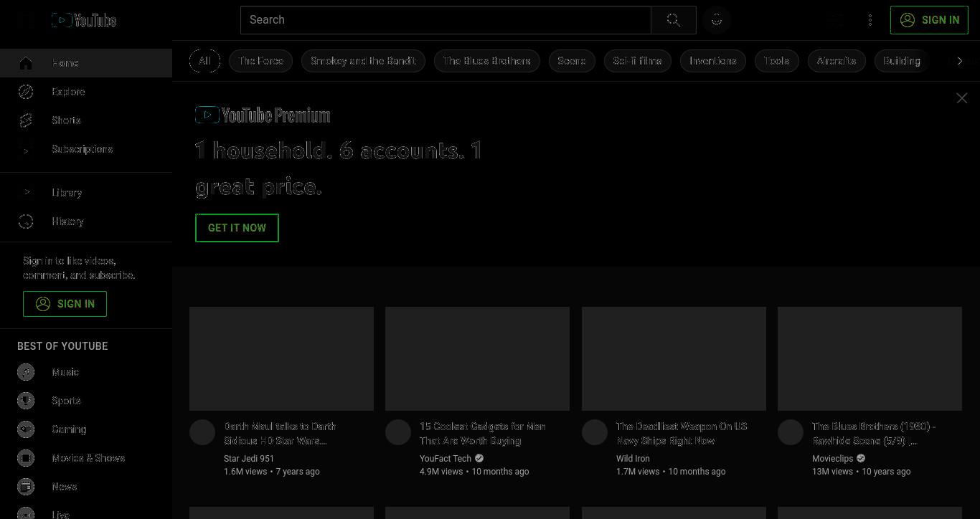Click The Deadliest Weapon On US Navy Ships title
Viewport: 980px width, 519px height.
(x=682, y=434)
